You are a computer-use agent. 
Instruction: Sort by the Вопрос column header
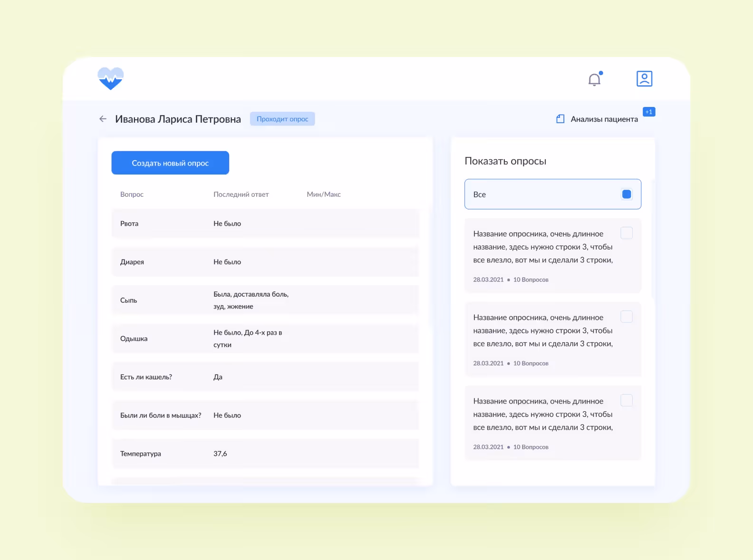pyautogui.click(x=132, y=194)
